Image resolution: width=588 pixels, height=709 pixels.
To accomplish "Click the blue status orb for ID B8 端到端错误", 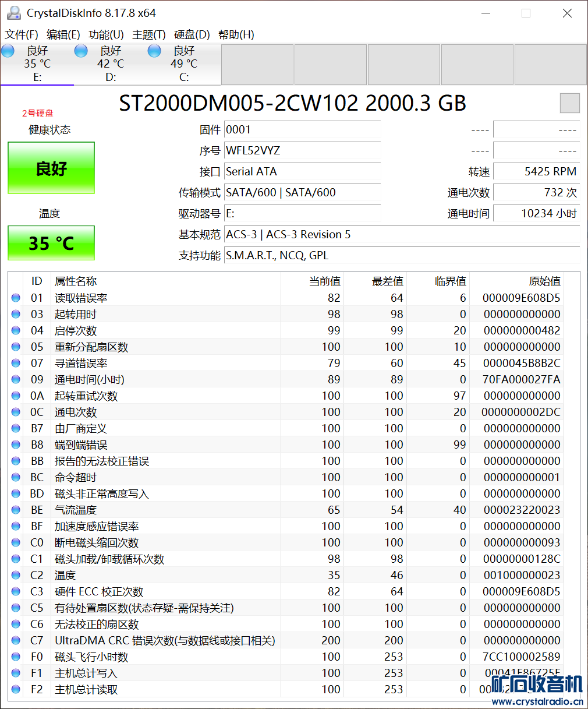I will (15, 445).
